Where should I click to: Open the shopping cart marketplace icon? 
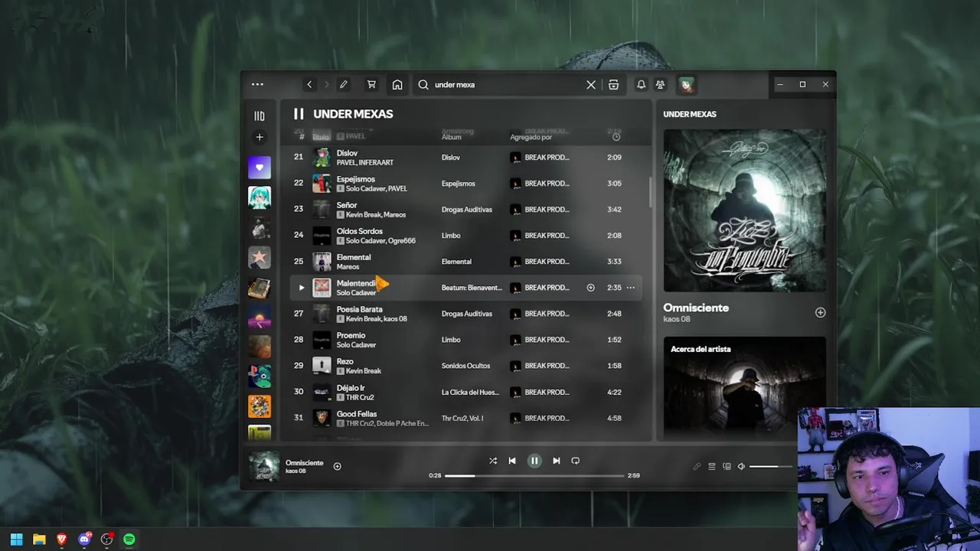point(371,85)
